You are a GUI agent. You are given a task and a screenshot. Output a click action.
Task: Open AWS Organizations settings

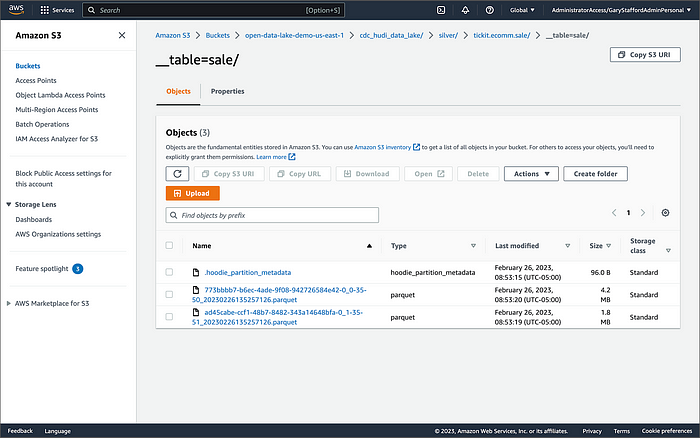click(58, 234)
